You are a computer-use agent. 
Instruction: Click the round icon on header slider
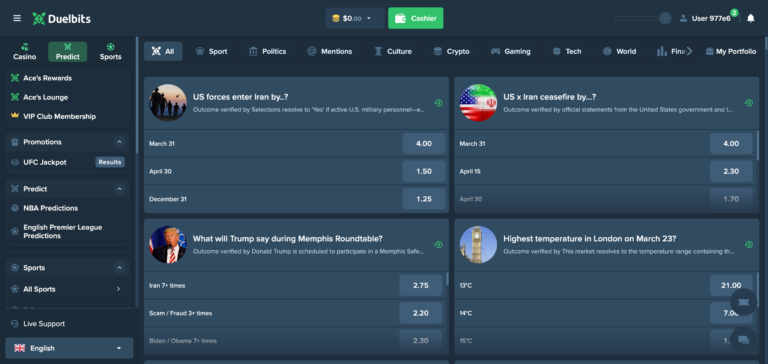665,18
